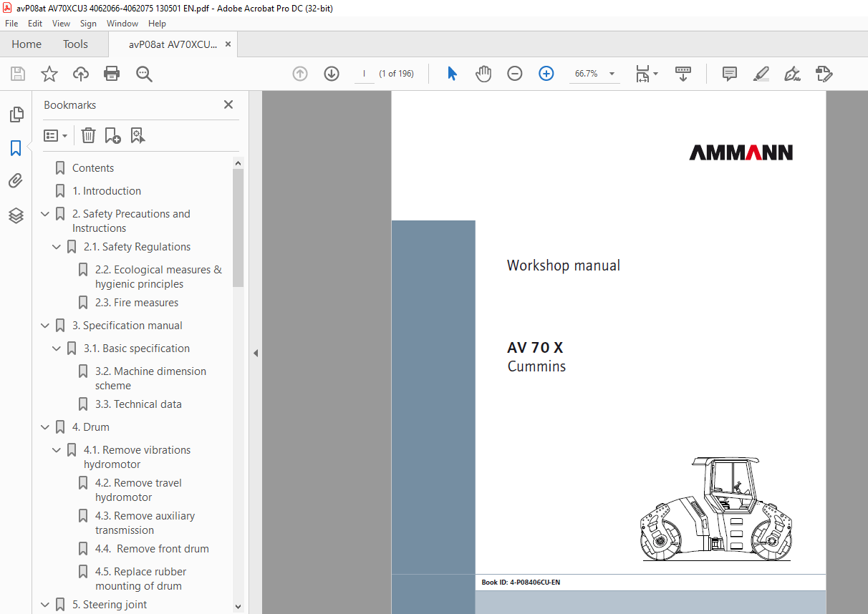
Task: Go to 4.3. Remove auxiliary transmission bookmark
Action: tap(145, 523)
